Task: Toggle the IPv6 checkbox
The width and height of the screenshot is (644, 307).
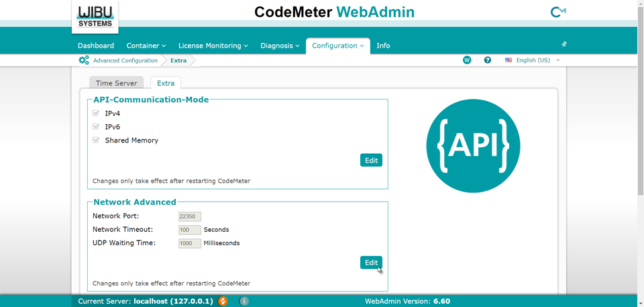Action: coord(96,127)
